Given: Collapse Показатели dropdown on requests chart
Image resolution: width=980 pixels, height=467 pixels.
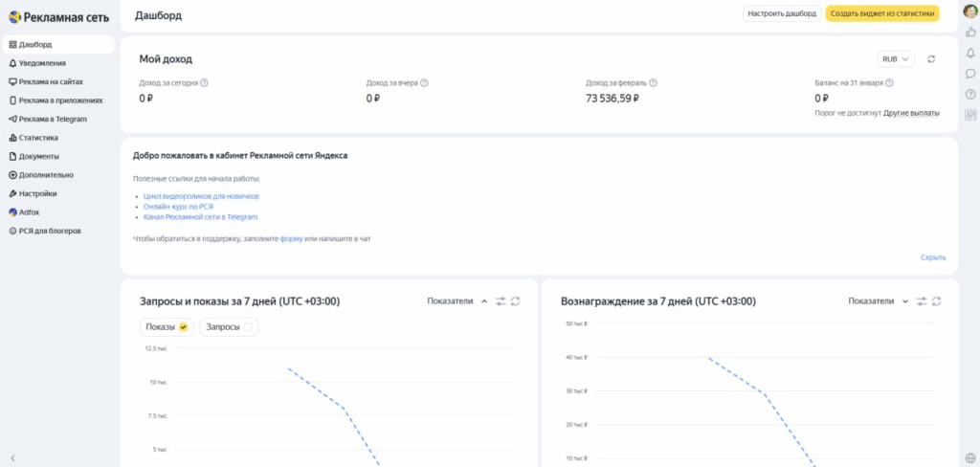Looking at the screenshot, I should pyautogui.click(x=484, y=301).
